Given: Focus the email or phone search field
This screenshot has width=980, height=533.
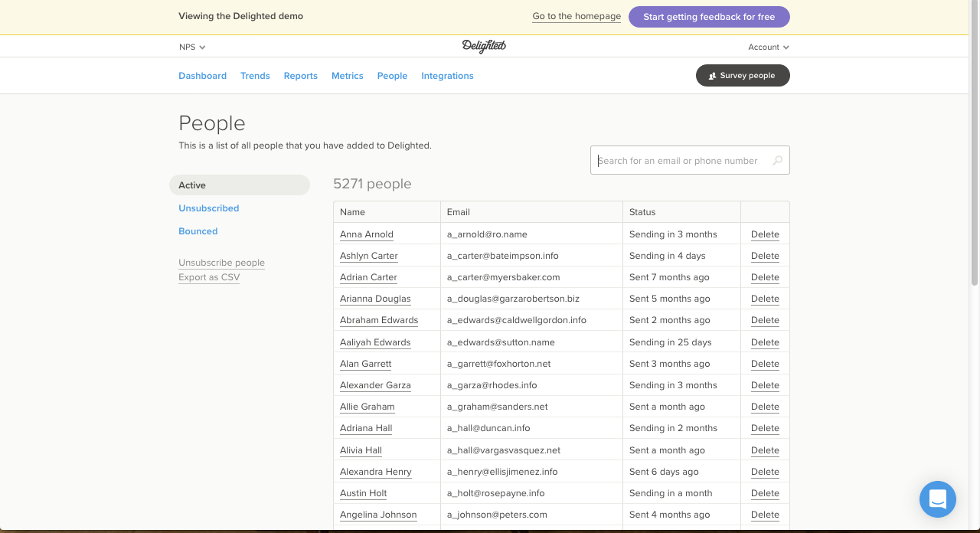Looking at the screenshot, I should (x=690, y=160).
